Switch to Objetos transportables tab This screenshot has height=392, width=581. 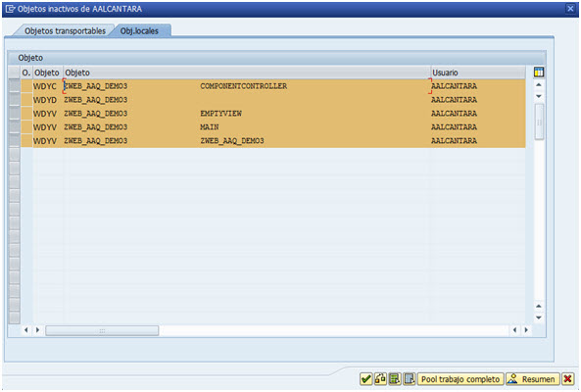[65, 31]
